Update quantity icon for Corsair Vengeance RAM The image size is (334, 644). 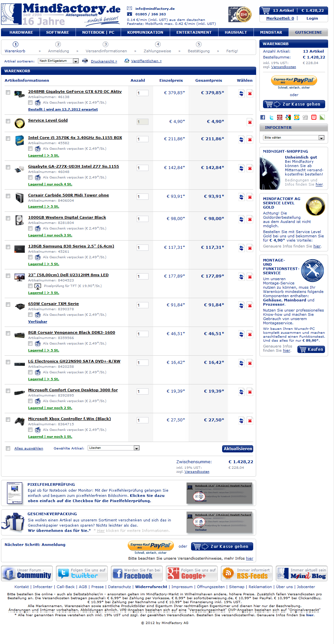241,334
